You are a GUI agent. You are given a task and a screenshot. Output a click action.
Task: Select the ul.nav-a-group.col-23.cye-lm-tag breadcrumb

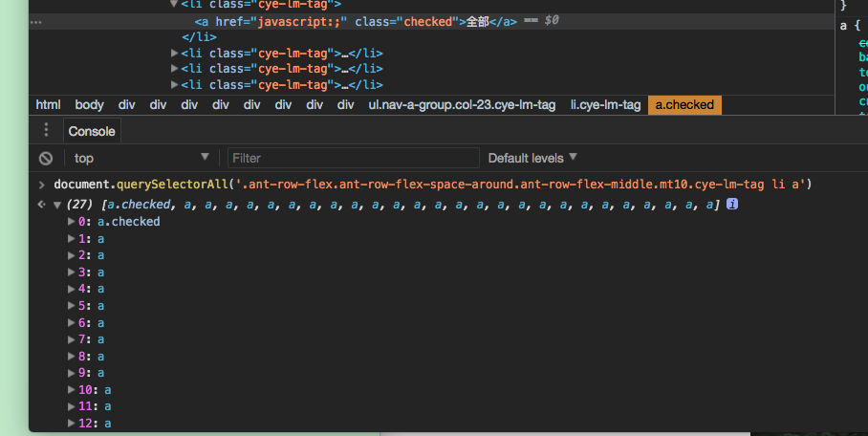[x=463, y=105]
